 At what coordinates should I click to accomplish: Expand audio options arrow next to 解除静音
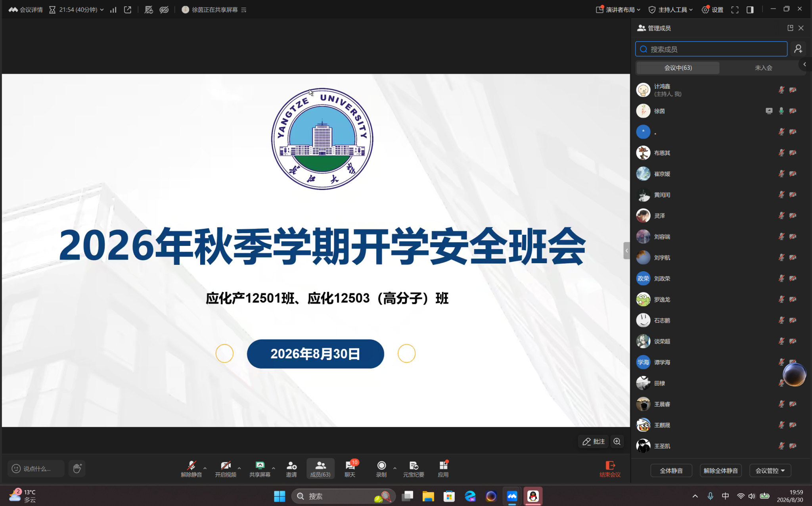(x=205, y=468)
